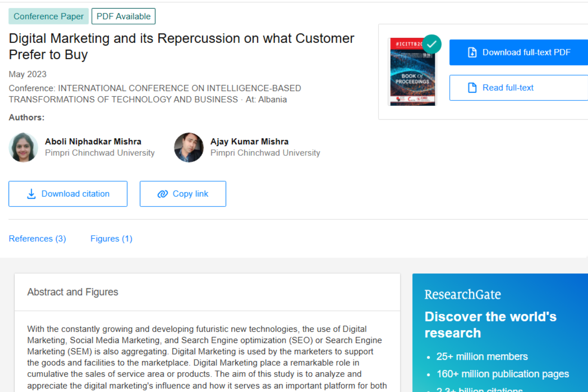
Task: Select author Aboli Niphadkar Mishra
Action: point(93,141)
